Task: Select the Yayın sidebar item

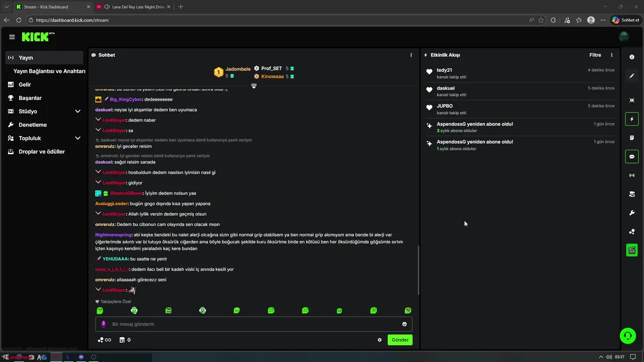Action: click(44, 58)
